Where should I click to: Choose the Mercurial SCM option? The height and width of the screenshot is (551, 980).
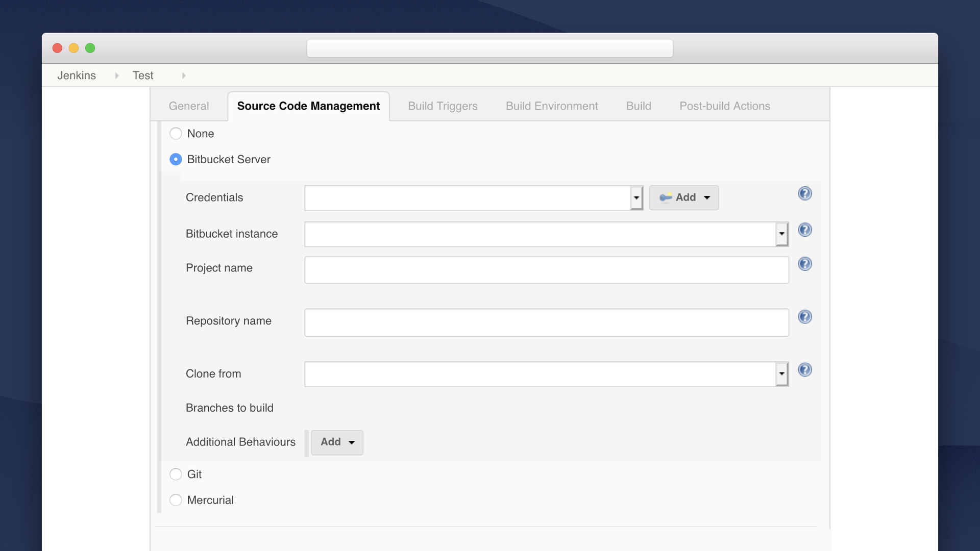pyautogui.click(x=176, y=500)
